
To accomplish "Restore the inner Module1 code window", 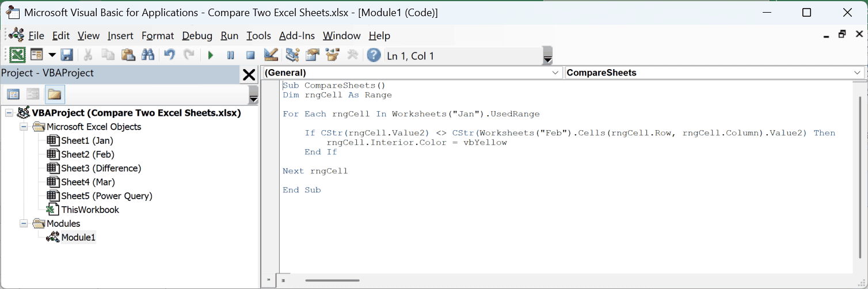I will pos(842,34).
